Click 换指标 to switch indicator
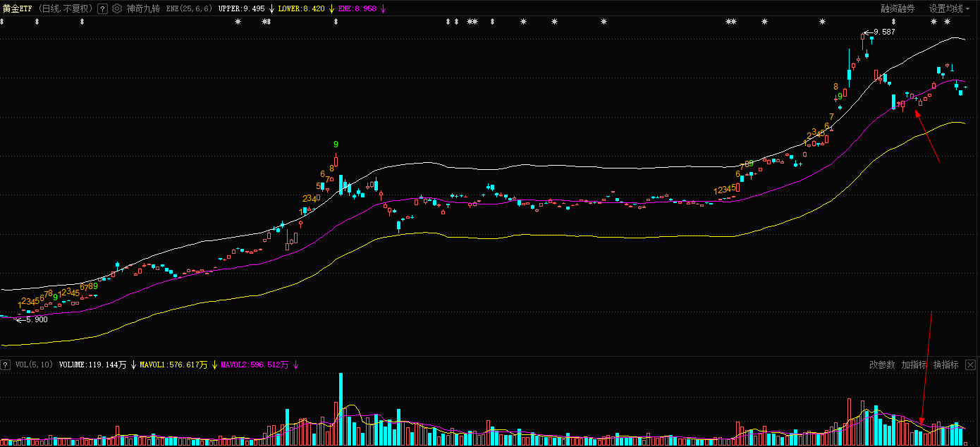 945,365
